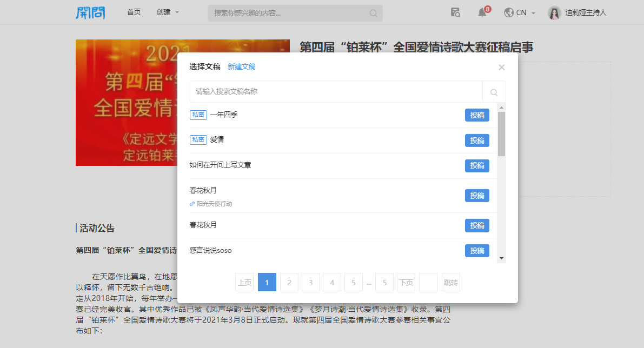The height and width of the screenshot is (348, 644).
Task: Click the 开问 site logo
Action: coord(90,13)
